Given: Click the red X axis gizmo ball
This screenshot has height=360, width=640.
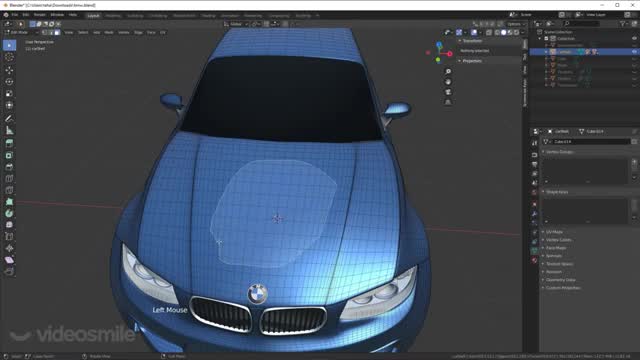Looking at the screenshot, I should point(449,54).
